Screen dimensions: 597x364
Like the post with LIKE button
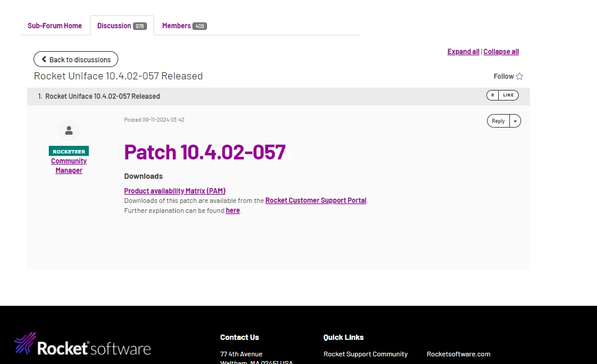pos(508,95)
